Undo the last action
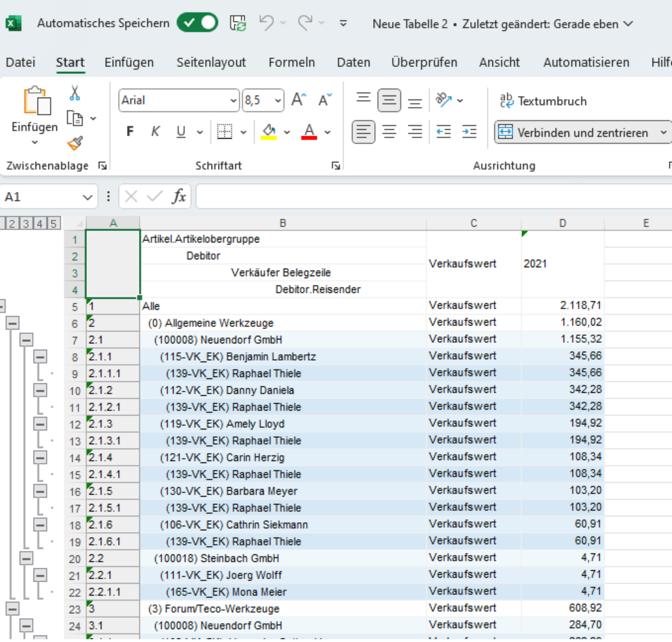Viewport: 672px width, 642px height. coord(267,23)
